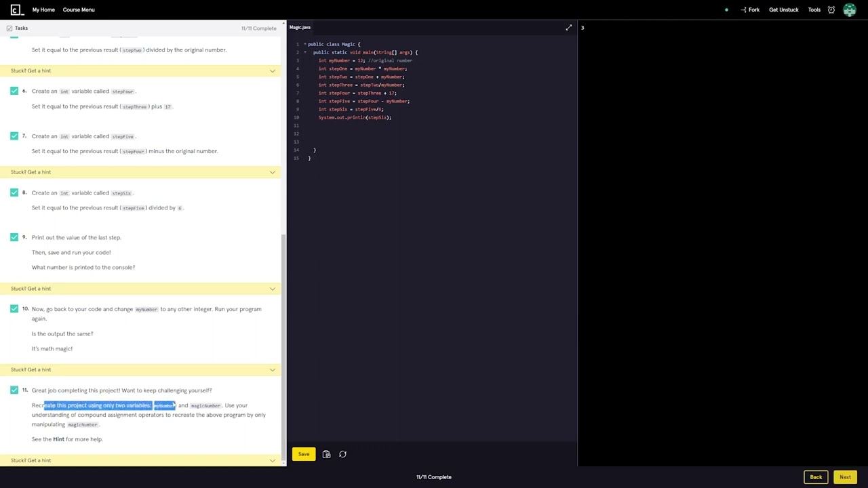Screen dimensions: 868x488
Task: Click code line int stepThree = stepTwo/myNumber
Action: point(361,85)
